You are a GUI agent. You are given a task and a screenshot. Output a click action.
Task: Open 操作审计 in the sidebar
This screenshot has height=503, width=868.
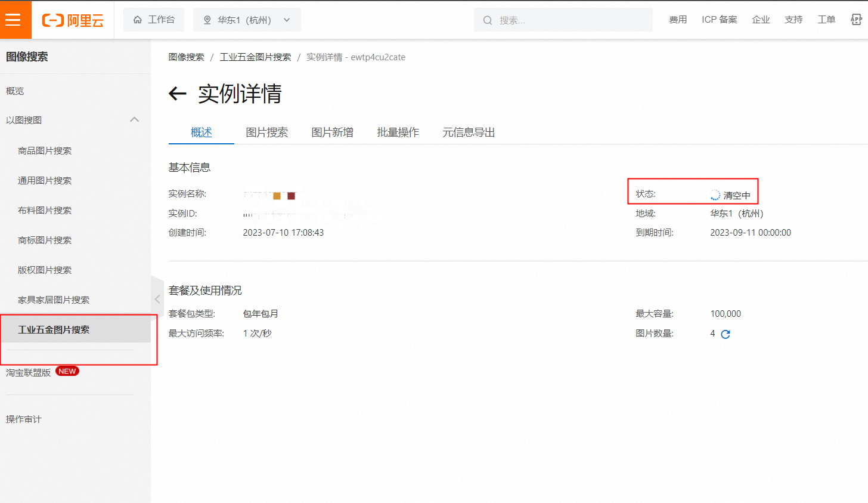point(24,419)
